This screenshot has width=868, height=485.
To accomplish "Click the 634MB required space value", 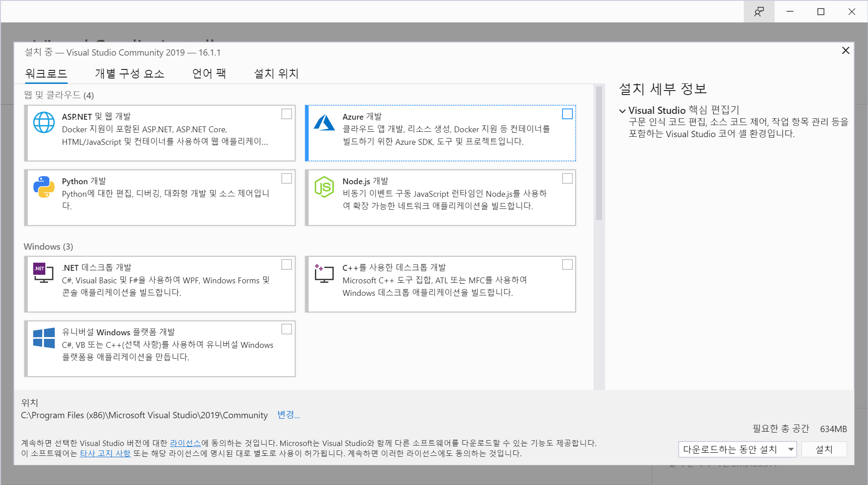I will pos(833,429).
